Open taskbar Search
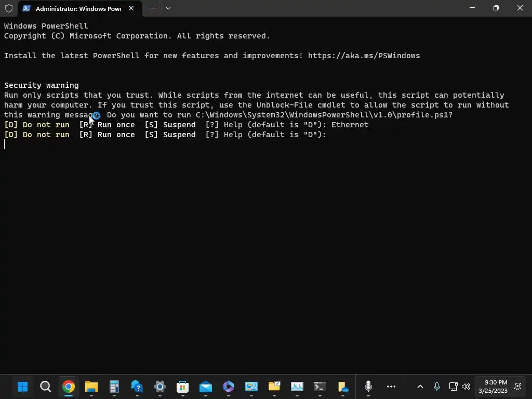Image resolution: width=532 pixels, height=399 pixels. tap(46, 387)
